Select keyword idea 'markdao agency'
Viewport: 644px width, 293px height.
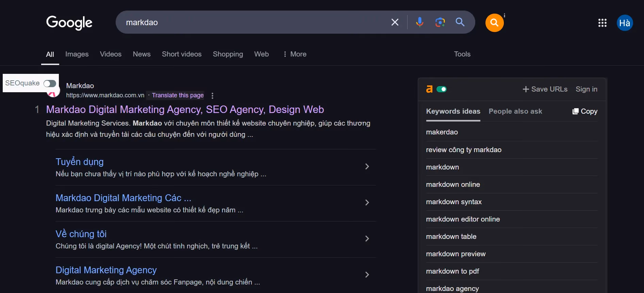click(x=452, y=289)
